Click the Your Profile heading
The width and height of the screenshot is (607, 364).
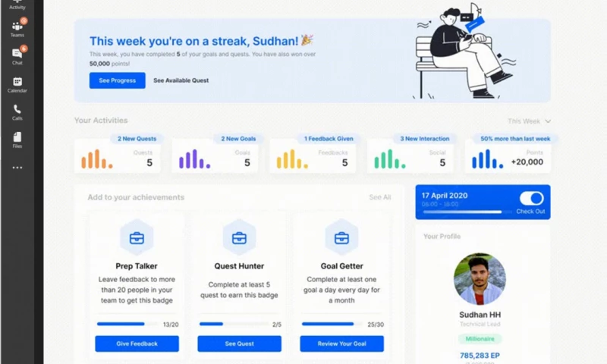point(442,237)
